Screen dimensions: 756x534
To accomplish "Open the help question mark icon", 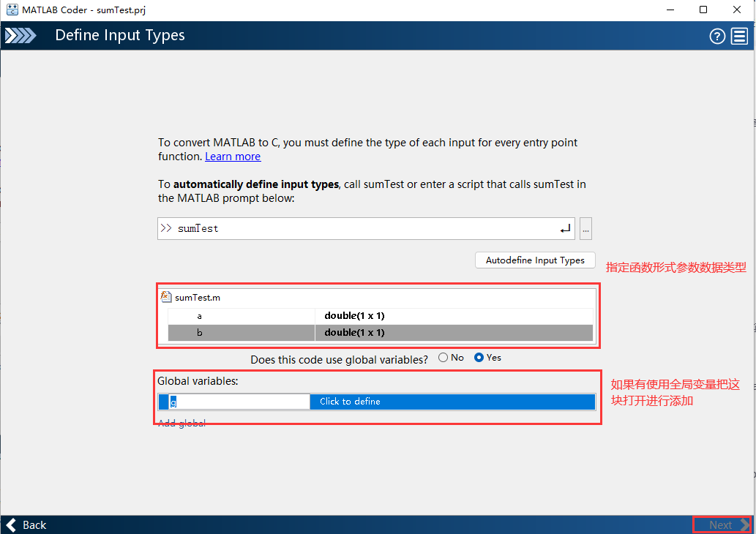I will point(717,36).
